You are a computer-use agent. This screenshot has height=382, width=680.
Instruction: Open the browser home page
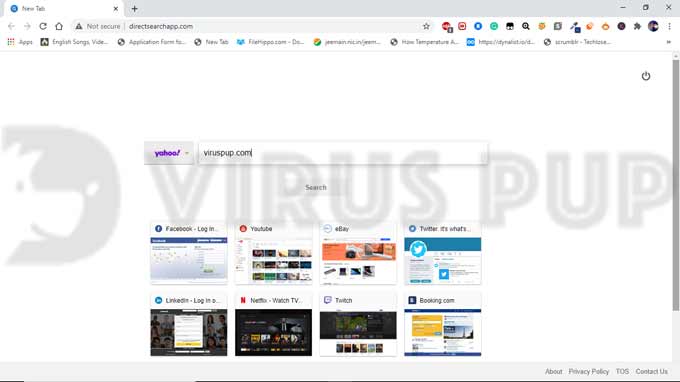[59, 26]
